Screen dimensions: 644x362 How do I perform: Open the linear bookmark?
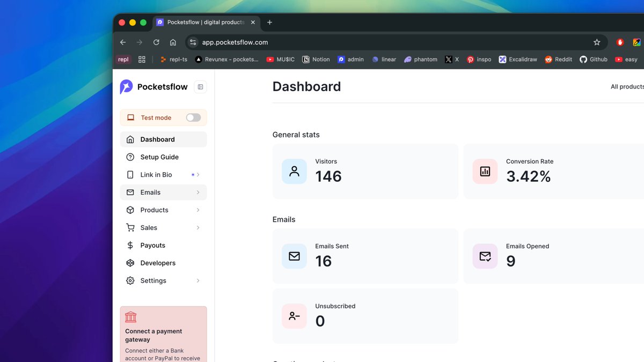pos(384,60)
